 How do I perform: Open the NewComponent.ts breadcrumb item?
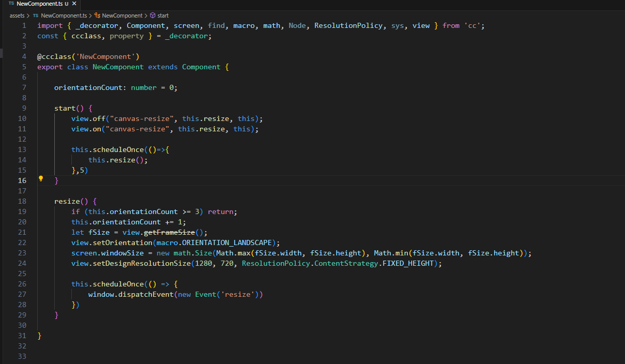click(64, 16)
